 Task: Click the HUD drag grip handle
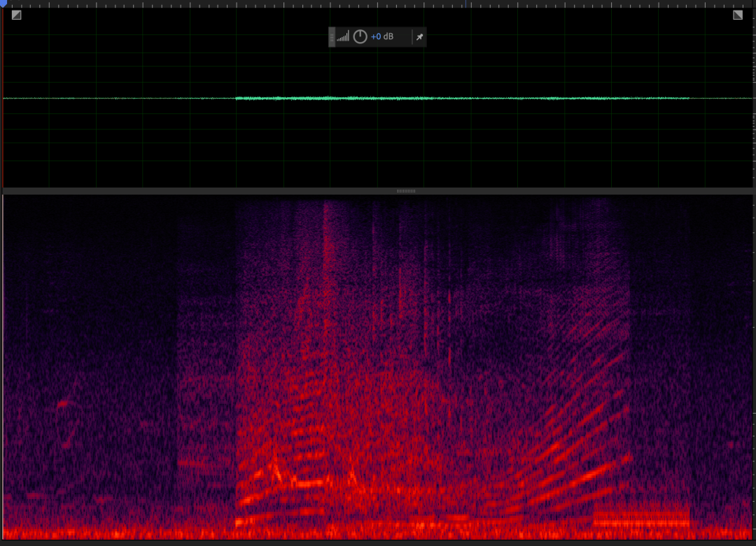(332, 36)
